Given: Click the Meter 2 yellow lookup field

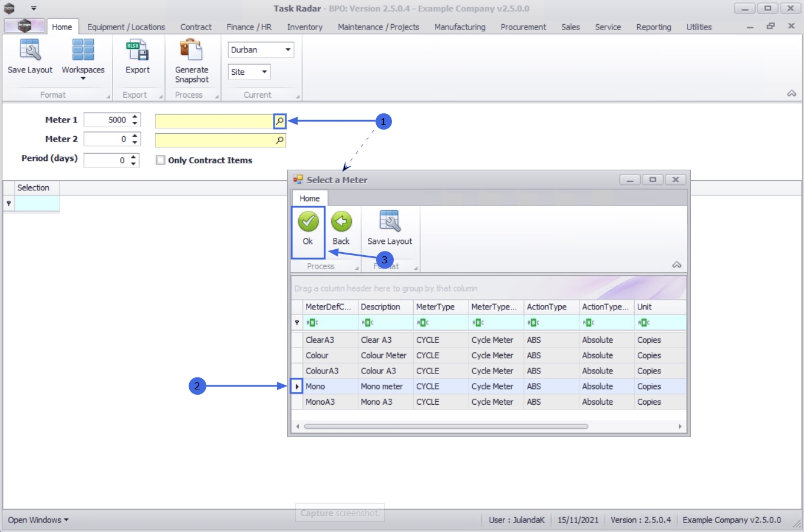Looking at the screenshot, I should pos(214,140).
